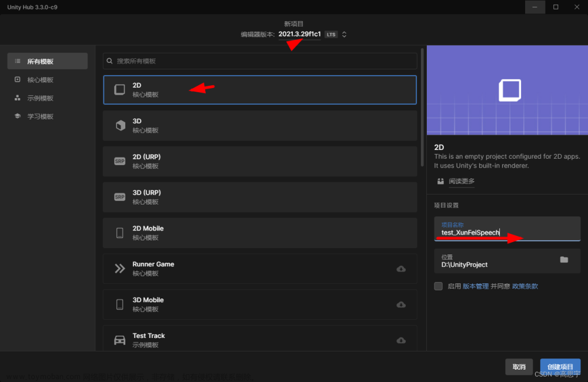Select the 3D (URP) template
Image resolution: width=588 pixels, height=382 pixels.
260,197
